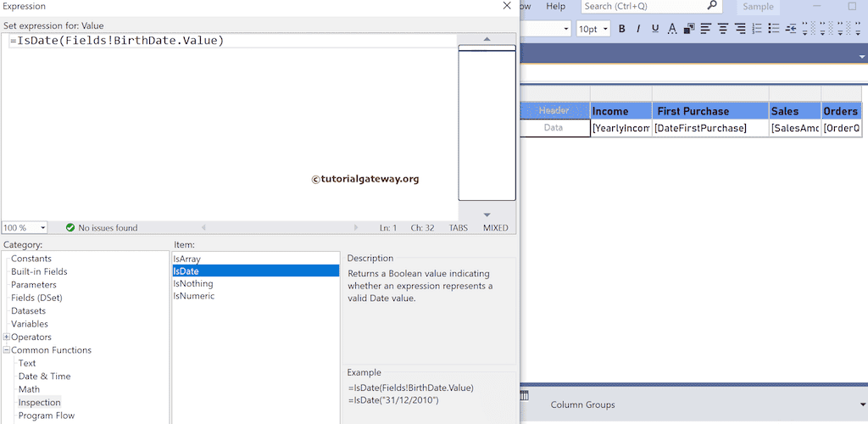Click the background color toolbar icon
The height and width of the screenshot is (424, 868).
point(689,29)
